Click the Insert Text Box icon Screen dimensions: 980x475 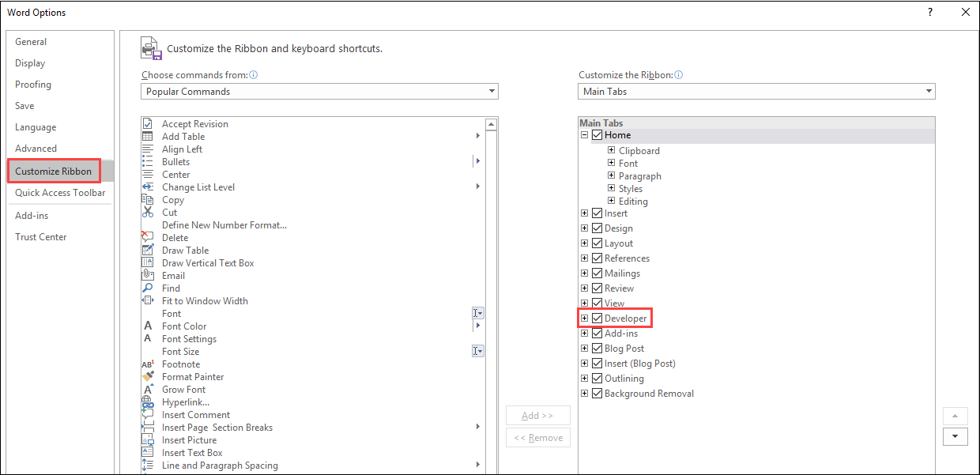click(x=147, y=453)
